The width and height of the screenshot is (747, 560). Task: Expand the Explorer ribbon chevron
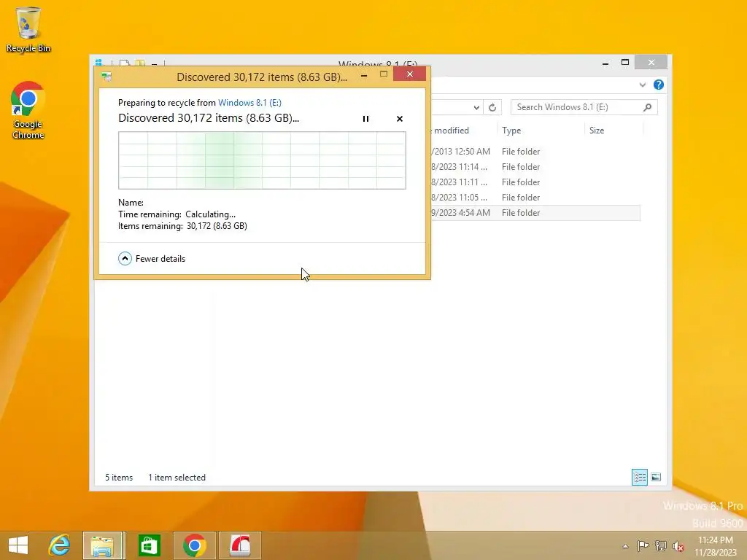tap(642, 85)
